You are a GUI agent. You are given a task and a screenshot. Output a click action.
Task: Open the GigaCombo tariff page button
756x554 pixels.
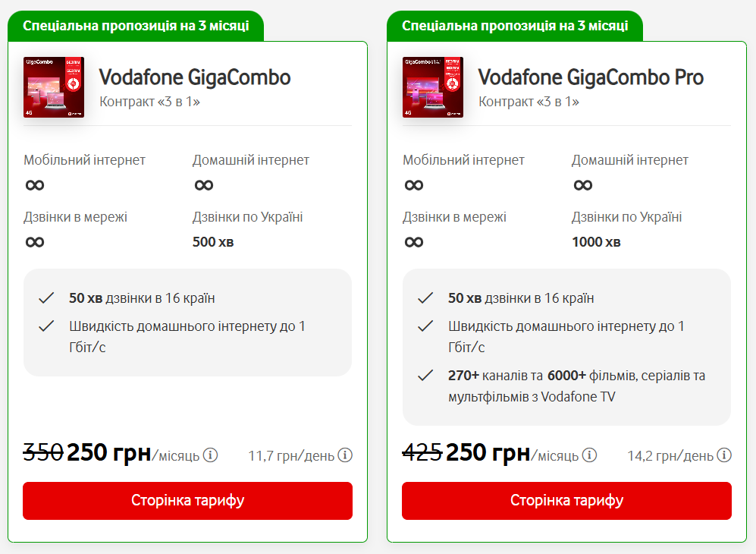(187, 501)
